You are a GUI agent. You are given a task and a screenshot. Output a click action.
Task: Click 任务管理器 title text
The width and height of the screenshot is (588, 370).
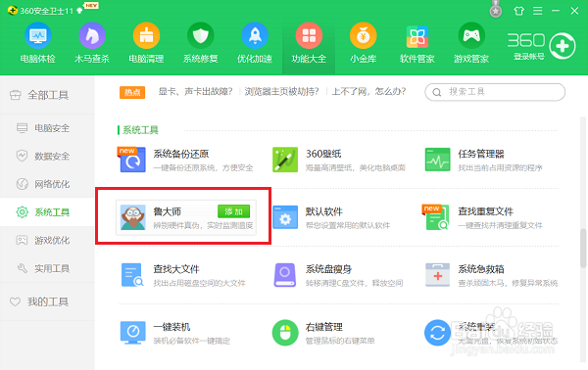tap(481, 154)
